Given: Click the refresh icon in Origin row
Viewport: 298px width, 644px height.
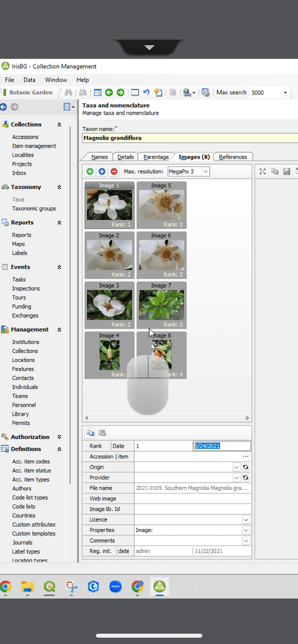Looking at the screenshot, I should [x=246, y=467].
